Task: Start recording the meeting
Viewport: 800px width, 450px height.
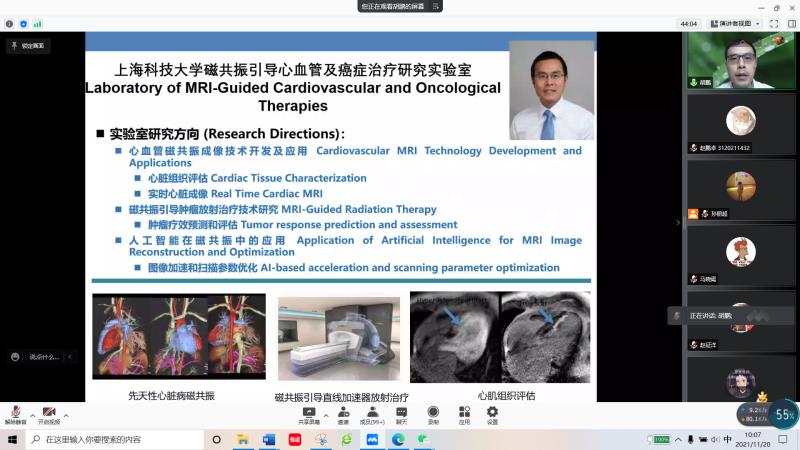Action: 433,412
